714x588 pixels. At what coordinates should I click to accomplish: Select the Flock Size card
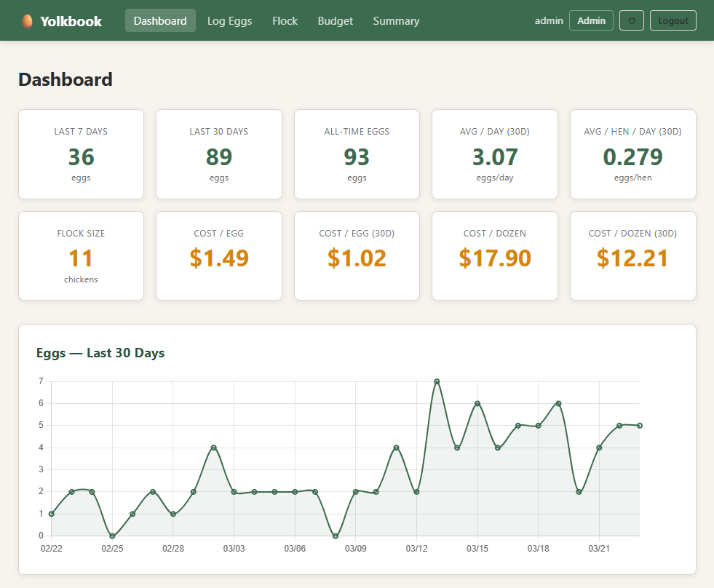click(x=81, y=255)
